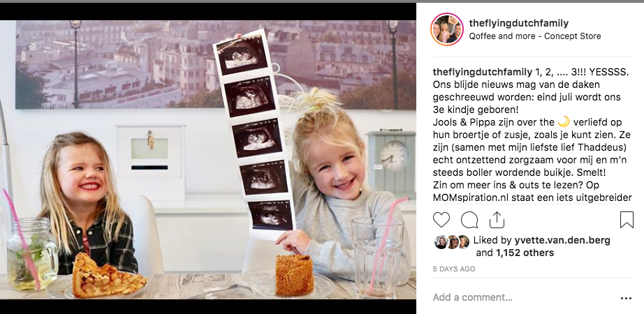The width and height of the screenshot is (644, 314).
Task: Click the first liker avatar
Action: [441, 241]
